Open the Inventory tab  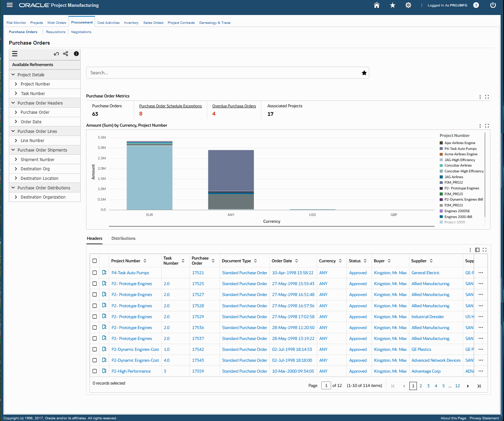pos(131,23)
